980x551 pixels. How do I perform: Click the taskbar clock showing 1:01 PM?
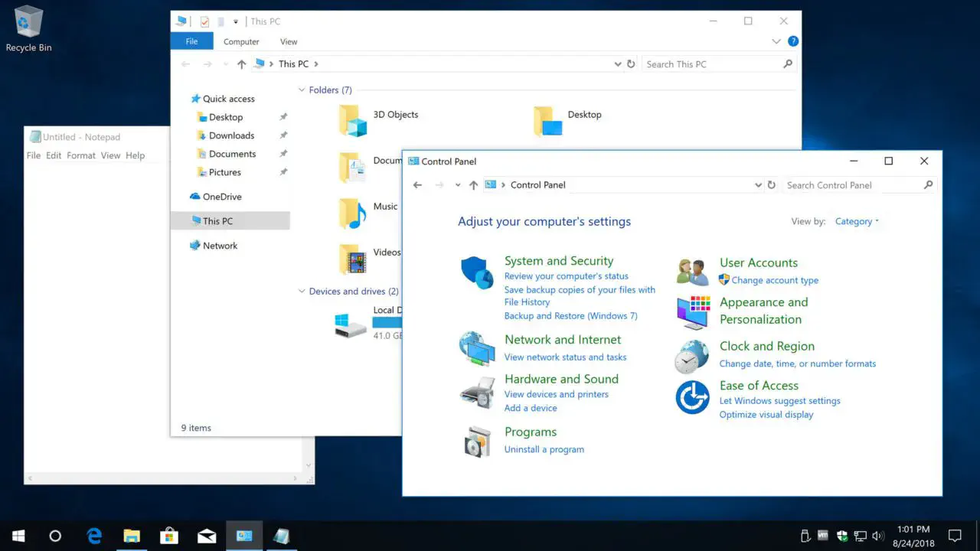point(913,536)
